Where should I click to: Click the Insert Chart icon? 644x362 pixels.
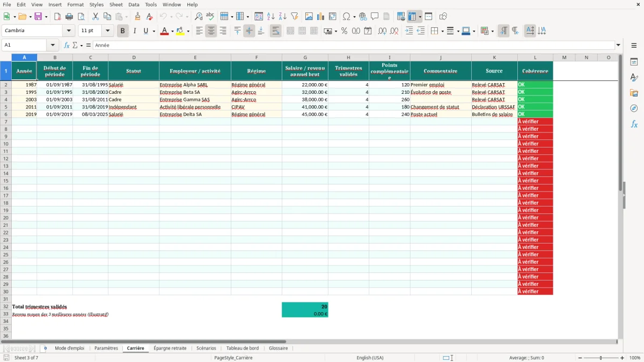321,16
